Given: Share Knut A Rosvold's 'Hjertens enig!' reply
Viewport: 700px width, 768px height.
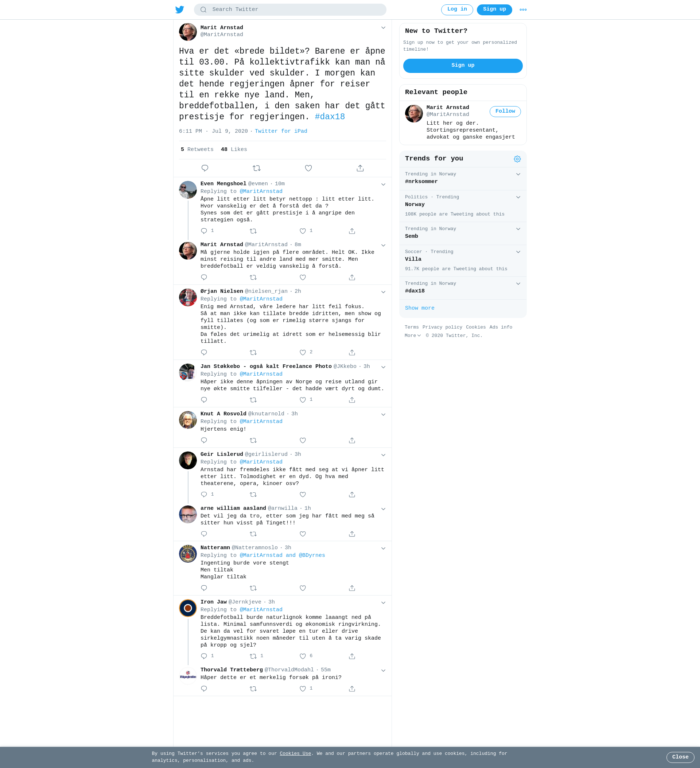Looking at the screenshot, I should click(x=351, y=441).
